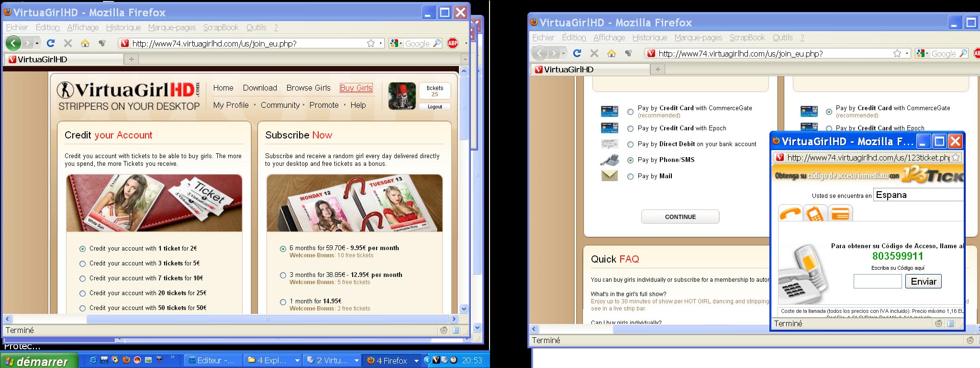Image resolution: width=980 pixels, height=368 pixels.
Task: Click Logout button under tickets
Action: coord(435,106)
